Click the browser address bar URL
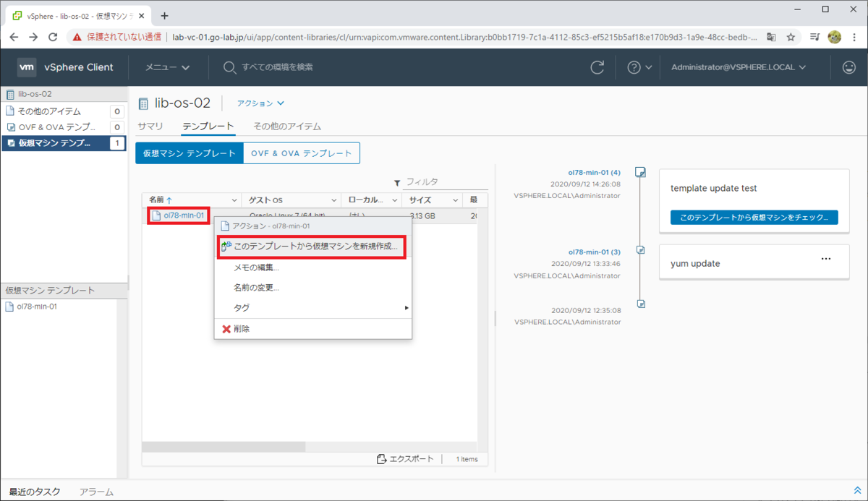This screenshot has height=501, width=868. tap(464, 37)
